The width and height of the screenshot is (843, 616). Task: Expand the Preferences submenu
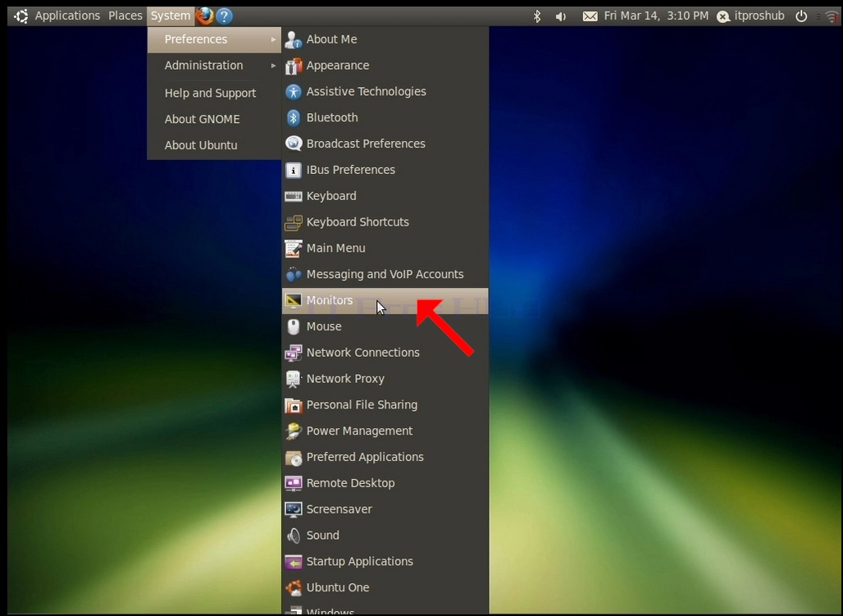214,40
